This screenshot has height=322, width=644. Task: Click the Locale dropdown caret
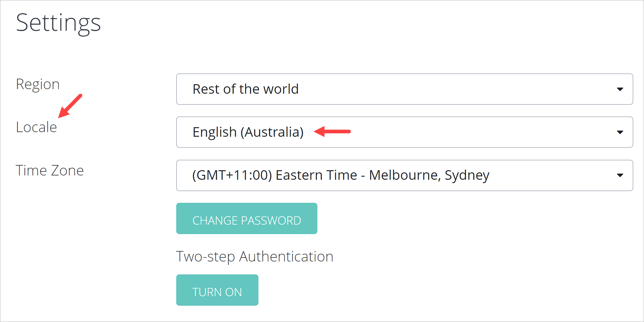620,132
